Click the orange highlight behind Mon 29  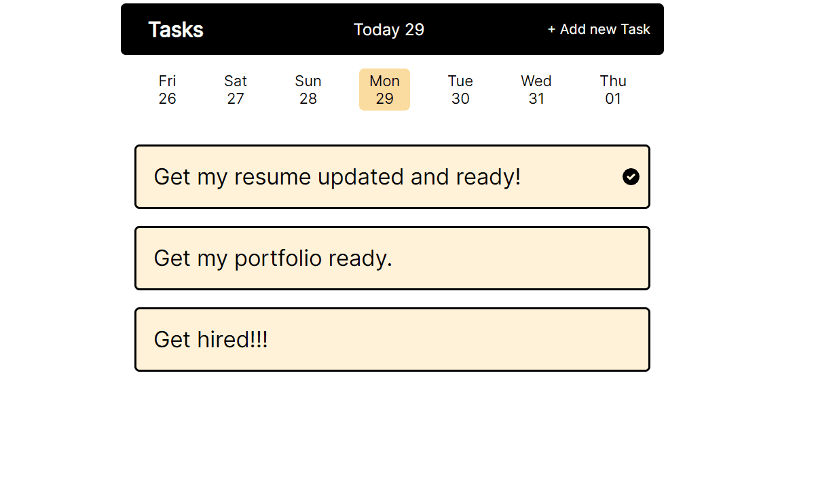[384, 90]
